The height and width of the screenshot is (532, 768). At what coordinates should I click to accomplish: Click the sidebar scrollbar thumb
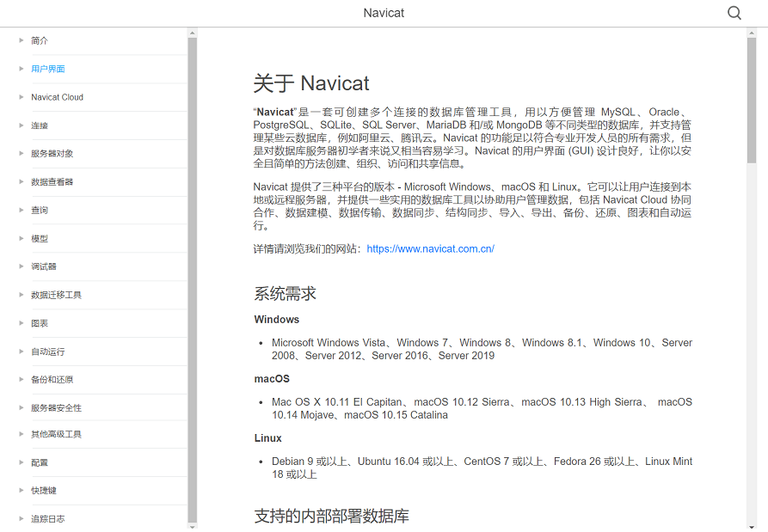193,280
